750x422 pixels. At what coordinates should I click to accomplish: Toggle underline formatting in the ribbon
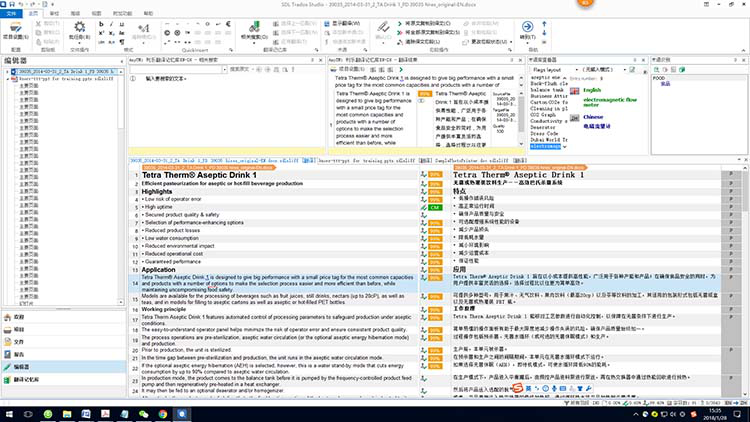121,24
